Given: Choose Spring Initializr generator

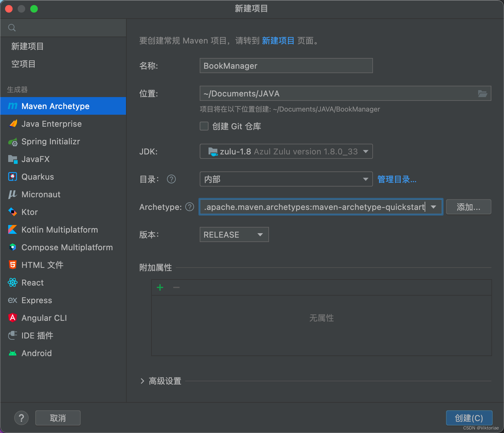Looking at the screenshot, I should click(x=63, y=141).
